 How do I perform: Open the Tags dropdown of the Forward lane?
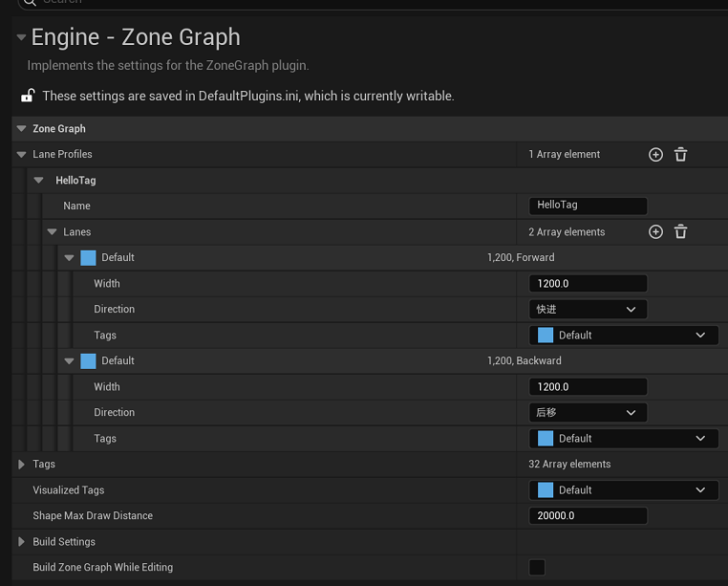(x=623, y=336)
